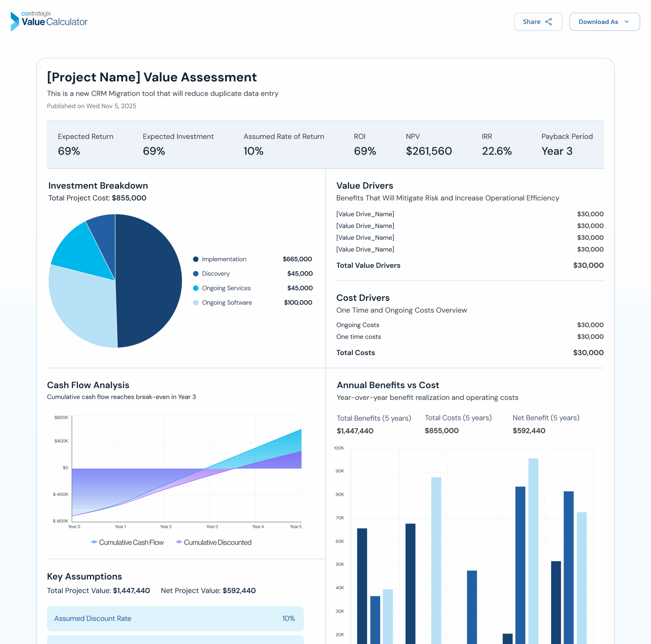Click the Costrategix Value Calculator logo

pyautogui.click(x=49, y=21)
